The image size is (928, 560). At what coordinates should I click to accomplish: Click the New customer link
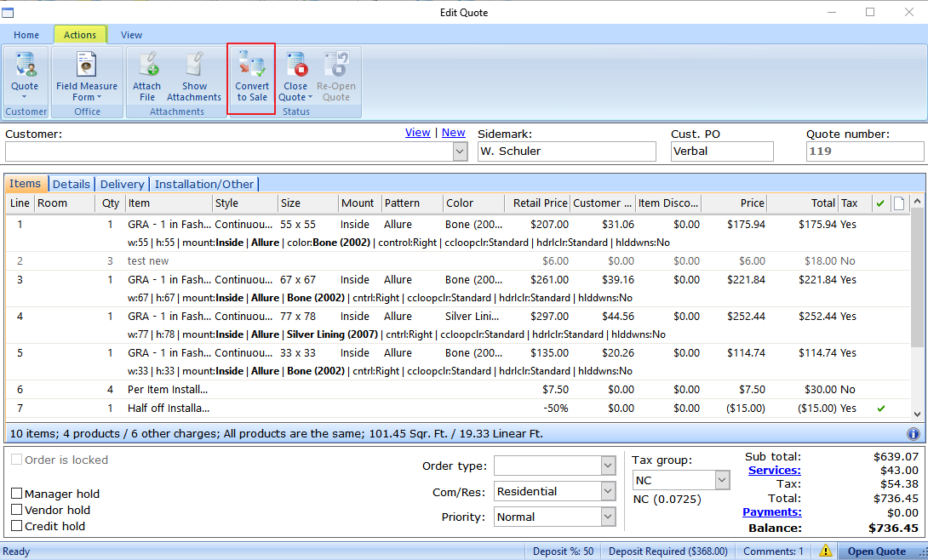[453, 132]
